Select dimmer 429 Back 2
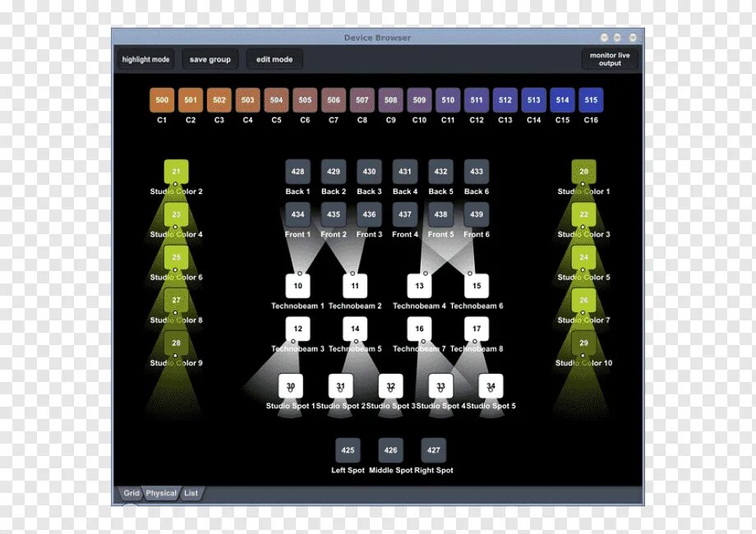 click(334, 172)
